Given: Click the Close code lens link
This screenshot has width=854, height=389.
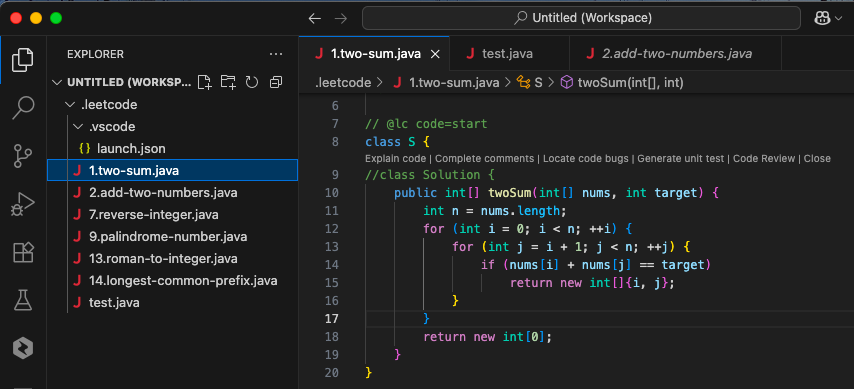Looking at the screenshot, I should click(817, 159).
